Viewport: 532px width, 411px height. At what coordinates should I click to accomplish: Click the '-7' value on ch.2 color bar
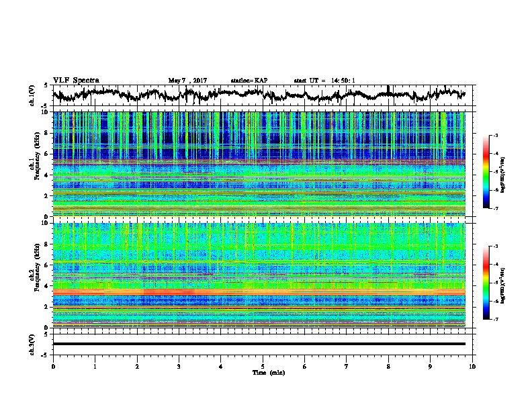pyautogui.click(x=496, y=320)
